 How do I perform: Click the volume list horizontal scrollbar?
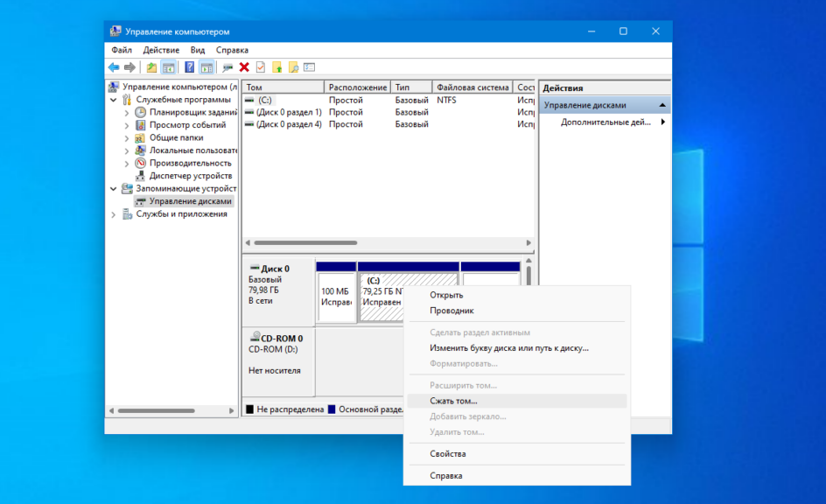coord(306,242)
